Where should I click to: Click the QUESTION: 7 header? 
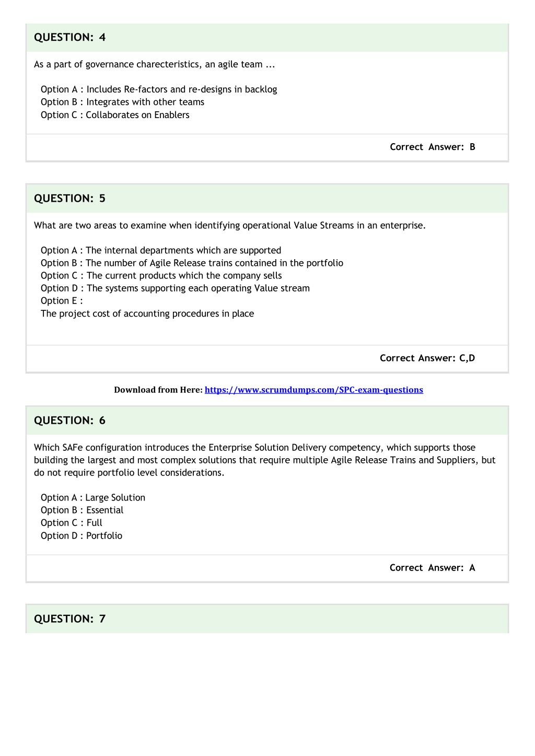(x=267, y=619)
